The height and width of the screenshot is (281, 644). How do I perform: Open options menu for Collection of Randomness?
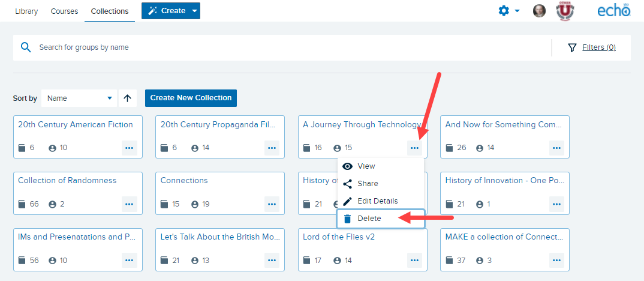click(x=130, y=204)
